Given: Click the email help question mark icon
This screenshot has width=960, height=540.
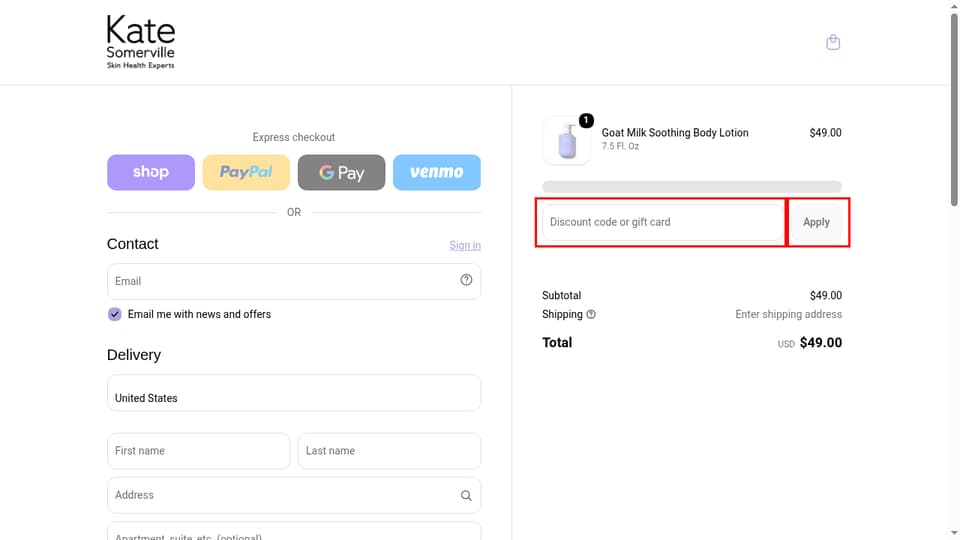Looking at the screenshot, I should tap(466, 280).
